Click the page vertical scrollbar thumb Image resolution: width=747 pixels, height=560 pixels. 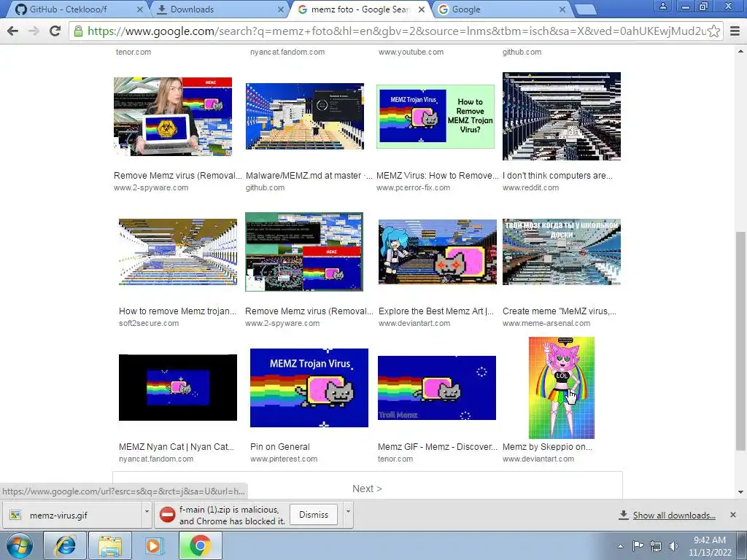[740, 341]
